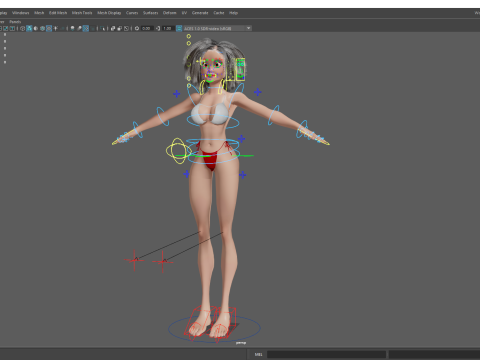This screenshot has height=360, width=480.
Task: Open the Edit Mesh menu
Action: tap(58, 13)
